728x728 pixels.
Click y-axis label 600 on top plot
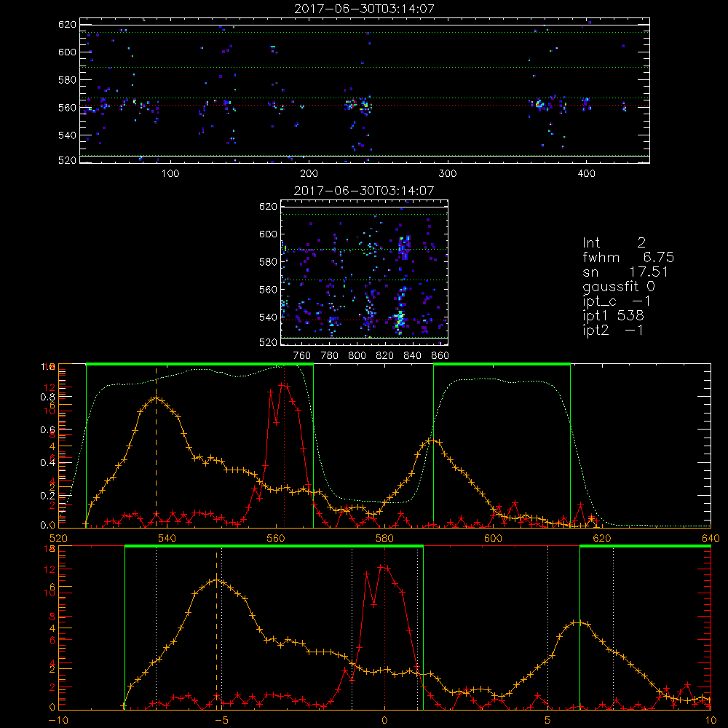coord(67,52)
